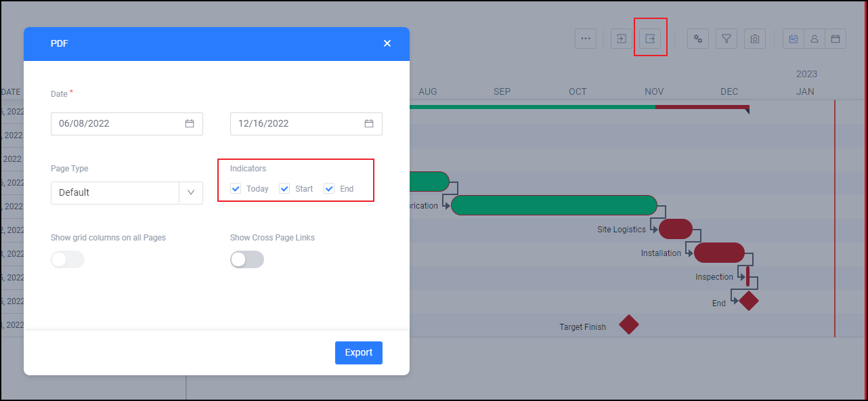Select the calendar-lines view icon
This screenshot has width=868, height=401.
[794, 39]
